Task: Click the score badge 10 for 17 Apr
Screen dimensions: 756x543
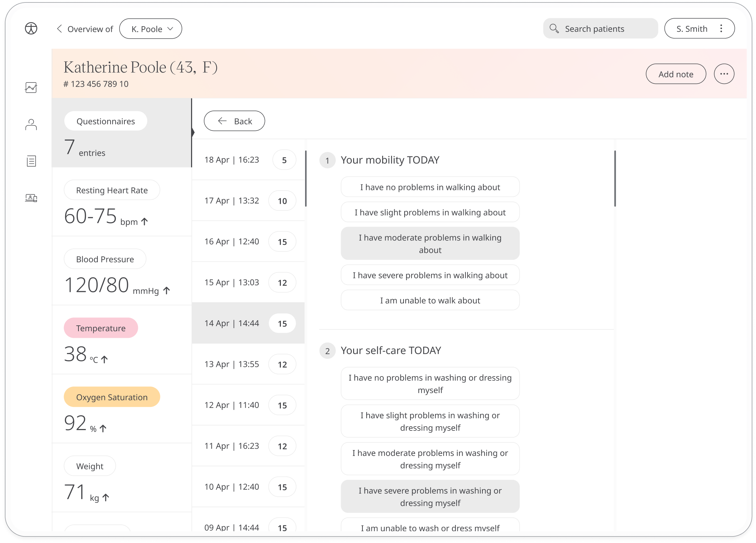Action: pos(282,201)
